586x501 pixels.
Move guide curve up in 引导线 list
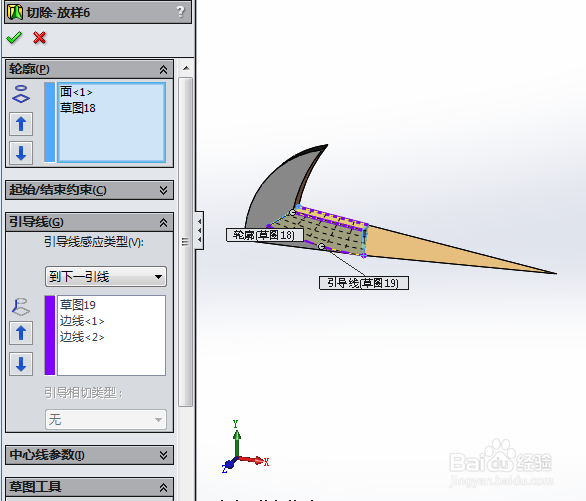click(21, 333)
